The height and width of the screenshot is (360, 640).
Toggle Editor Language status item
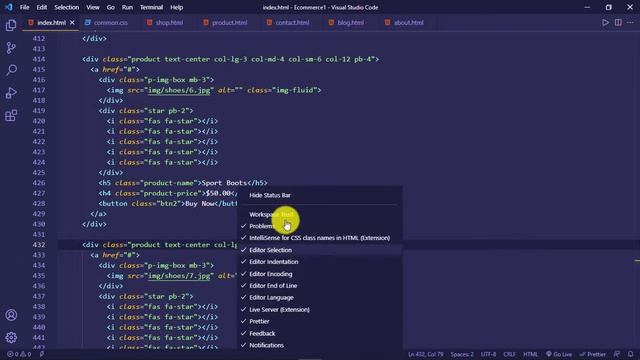[320, 298]
